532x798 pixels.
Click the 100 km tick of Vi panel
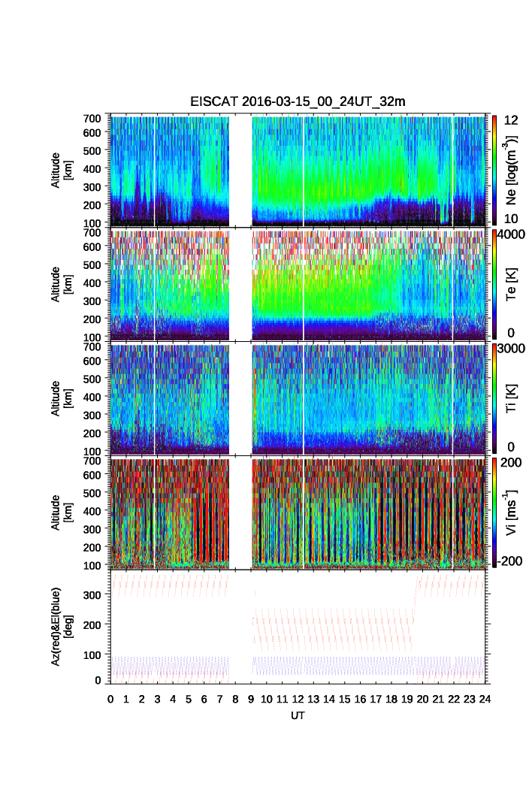click(92, 565)
